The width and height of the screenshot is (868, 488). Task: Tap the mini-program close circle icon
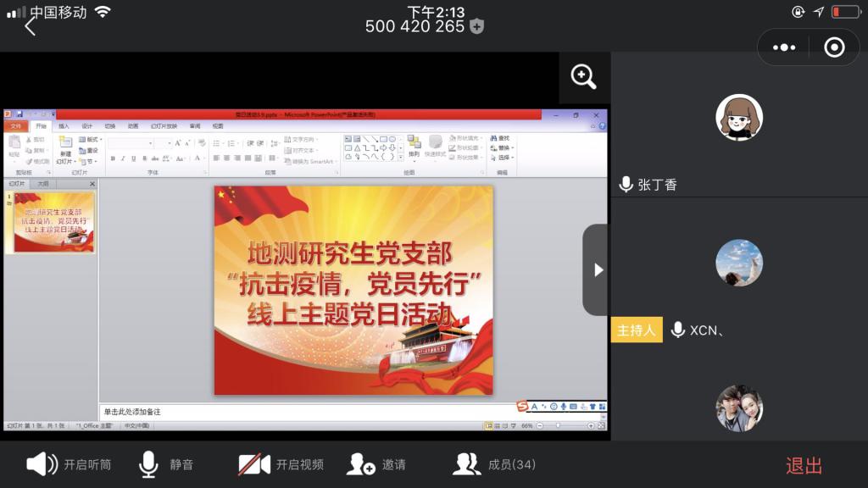[x=834, y=48]
